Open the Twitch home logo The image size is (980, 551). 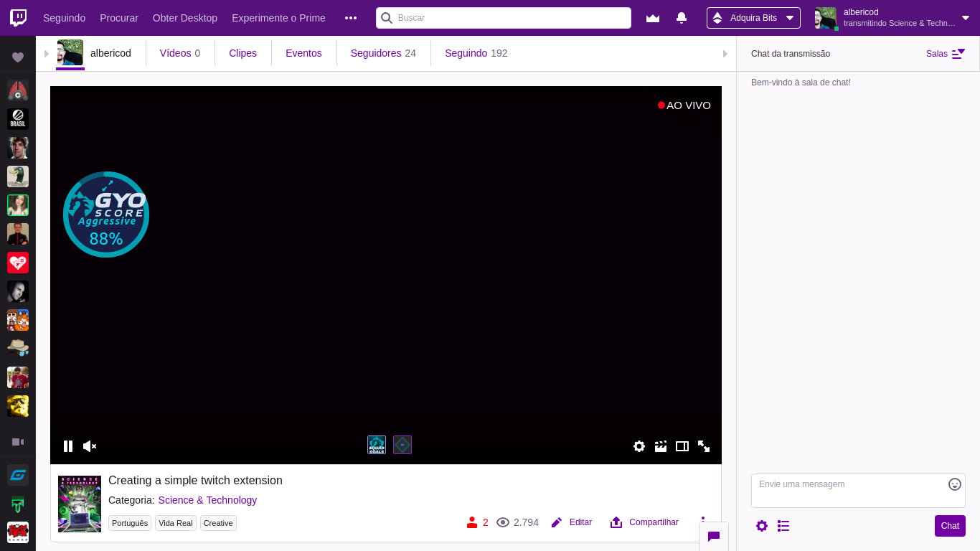pos(18,18)
